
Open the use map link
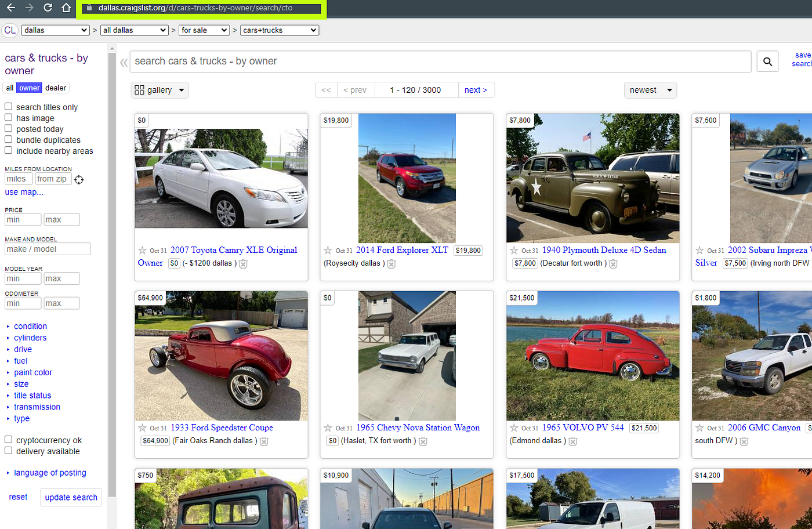(24, 192)
